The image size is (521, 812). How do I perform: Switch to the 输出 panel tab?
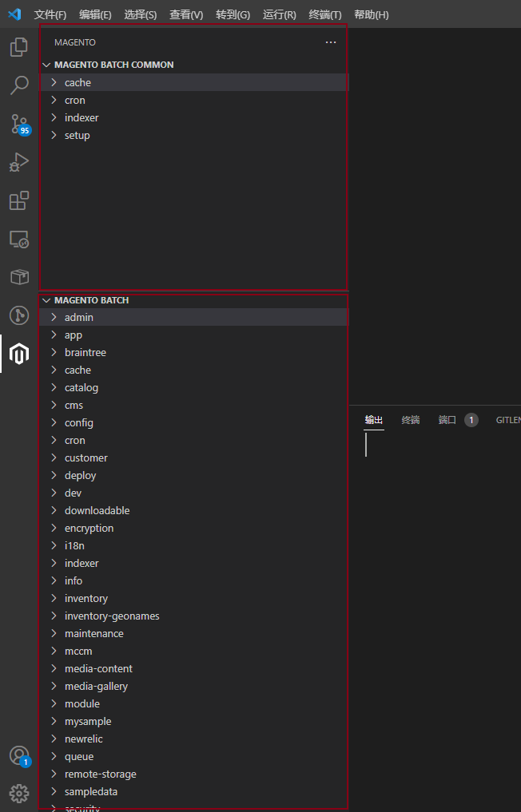[374, 420]
